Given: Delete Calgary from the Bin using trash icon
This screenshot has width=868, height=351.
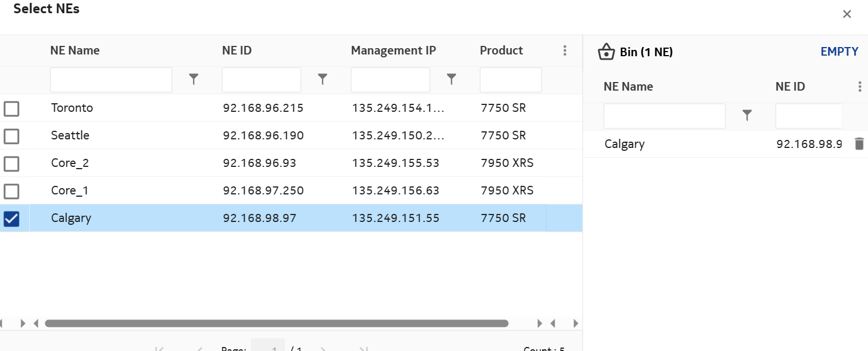Looking at the screenshot, I should [x=859, y=144].
